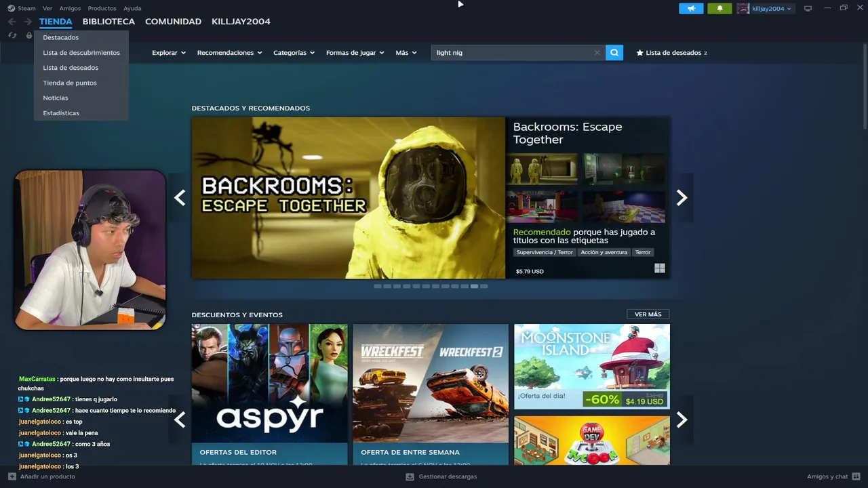868x488 pixels.
Task: Open the KILLJAY2004 profile tab
Action: click(241, 22)
